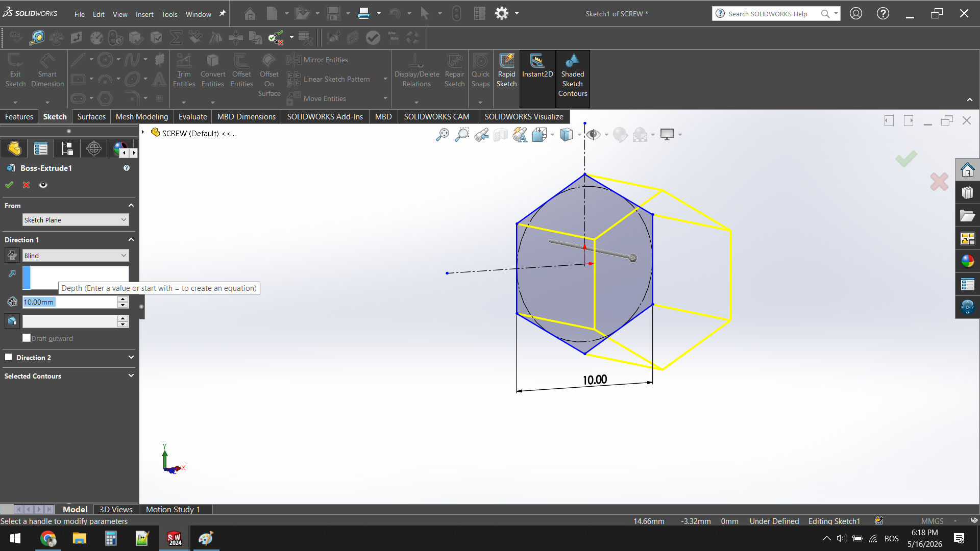This screenshot has height=551, width=980.
Task: Click the Zoom to Area icon
Action: (x=461, y=135)
